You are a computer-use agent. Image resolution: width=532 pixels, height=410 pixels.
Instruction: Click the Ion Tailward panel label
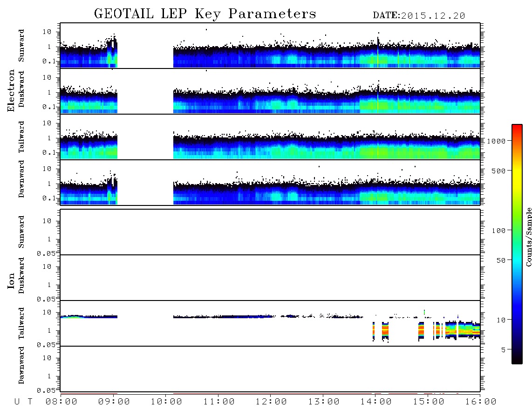pos(21,323)
